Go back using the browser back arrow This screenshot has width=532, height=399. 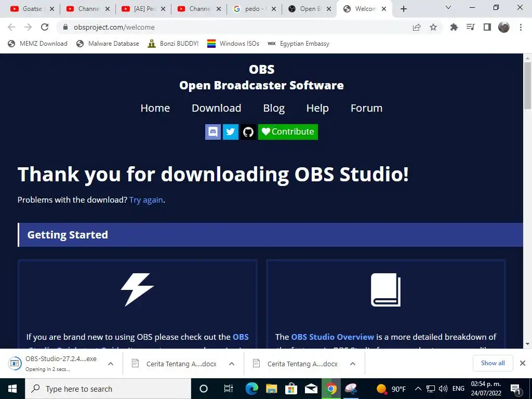(11, 27)
